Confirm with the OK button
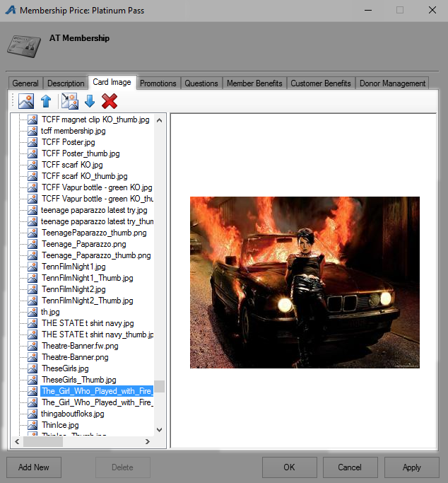Screen dimensions: 448x483 pos(290,467)
